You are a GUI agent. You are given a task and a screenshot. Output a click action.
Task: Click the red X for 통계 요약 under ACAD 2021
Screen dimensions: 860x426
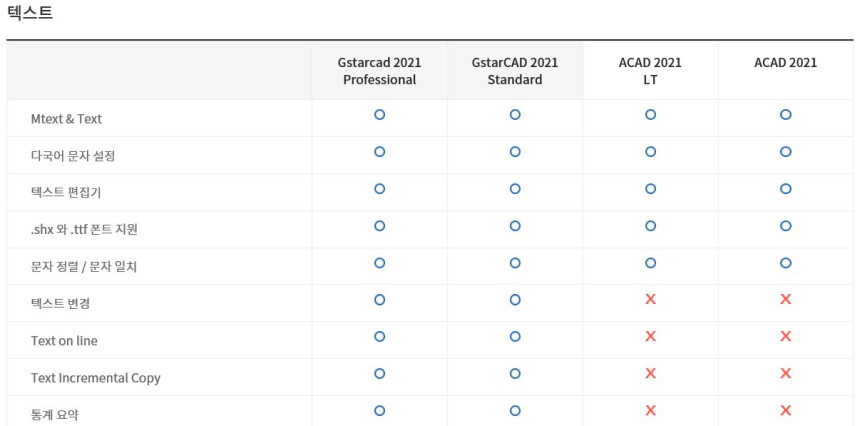coord(785,410)
